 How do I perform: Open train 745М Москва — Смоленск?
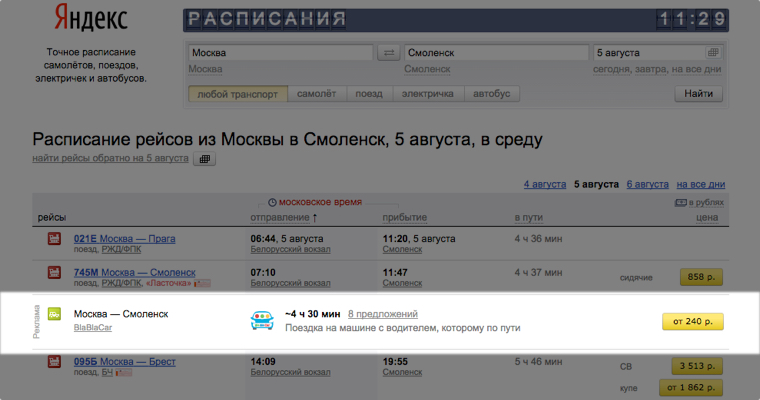tap(135, 272)
